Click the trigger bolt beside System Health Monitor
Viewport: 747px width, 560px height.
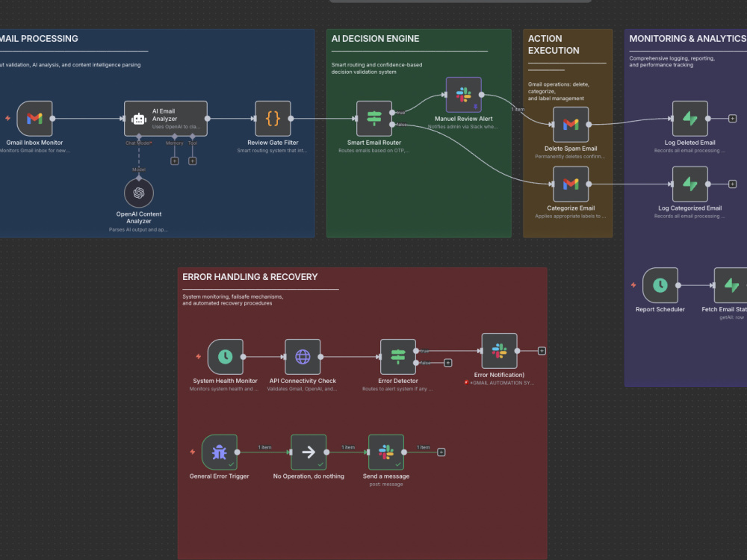tap(199, 357)
